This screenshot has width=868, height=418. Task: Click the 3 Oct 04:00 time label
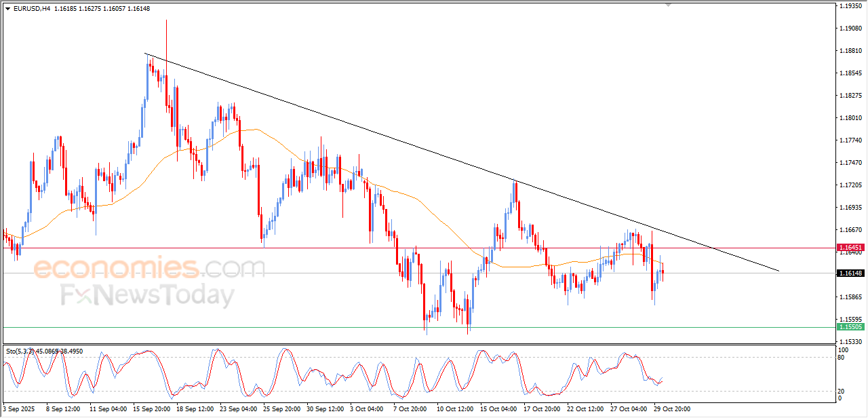(x=368, y=409)
